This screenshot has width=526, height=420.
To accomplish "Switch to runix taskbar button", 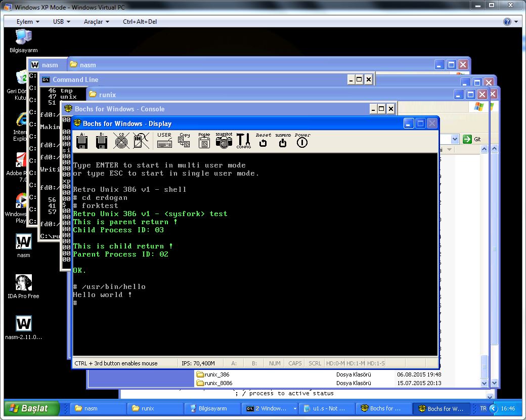I will 155,408.
